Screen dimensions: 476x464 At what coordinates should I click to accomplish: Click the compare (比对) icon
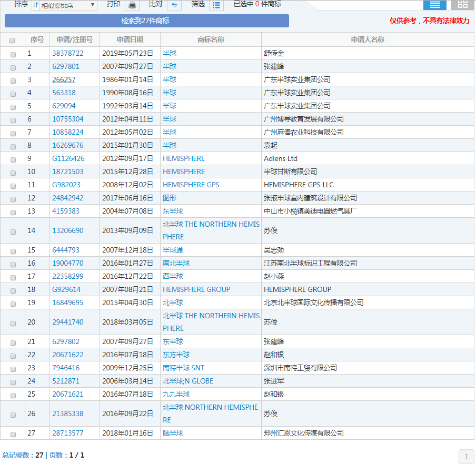[174, 5]
